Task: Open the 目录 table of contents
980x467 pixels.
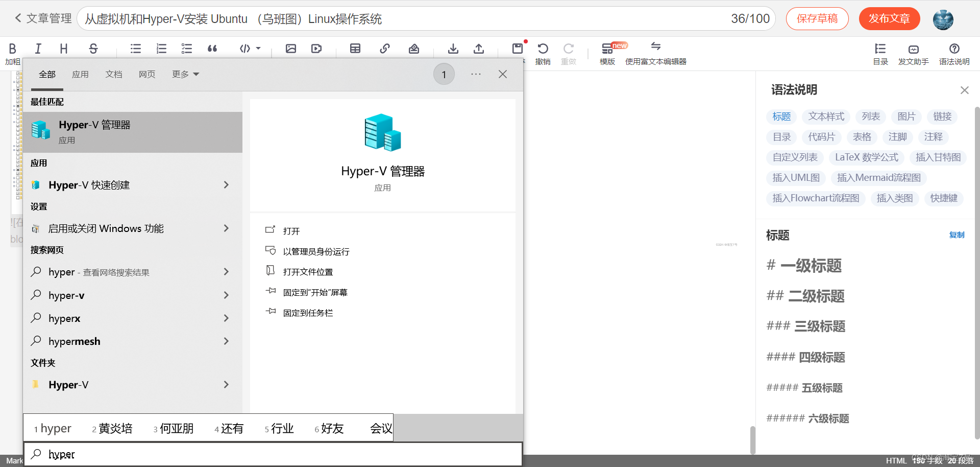Action: [x=880, y=54]
